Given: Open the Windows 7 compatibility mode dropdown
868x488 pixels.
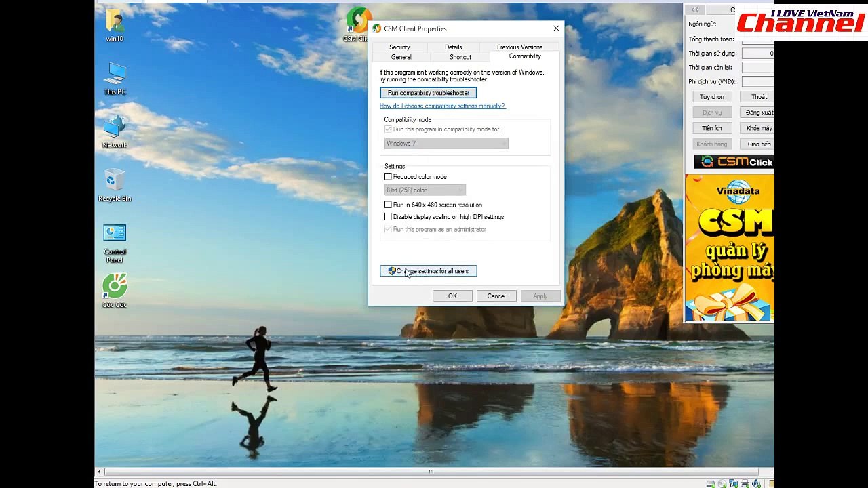Looking at the screenshot, I should 446,144.
